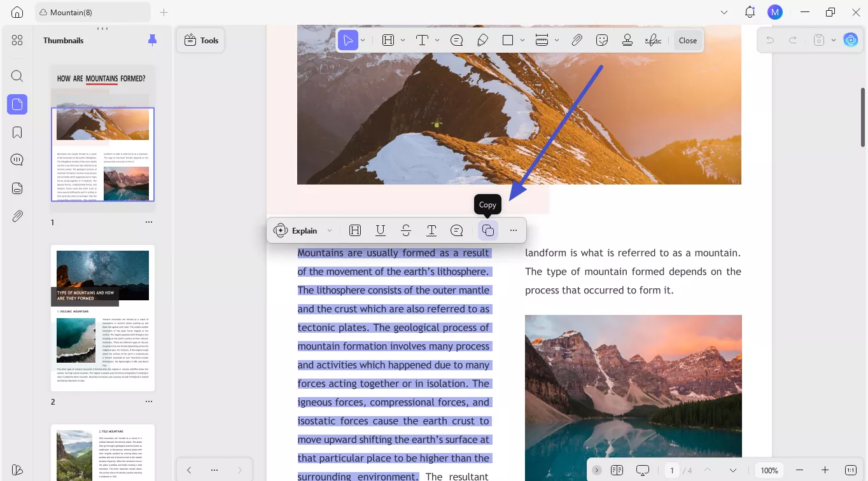Expand the highlight tool dropdown arrow
This screenshot has width=868, height=481.
tap(403, 40)
